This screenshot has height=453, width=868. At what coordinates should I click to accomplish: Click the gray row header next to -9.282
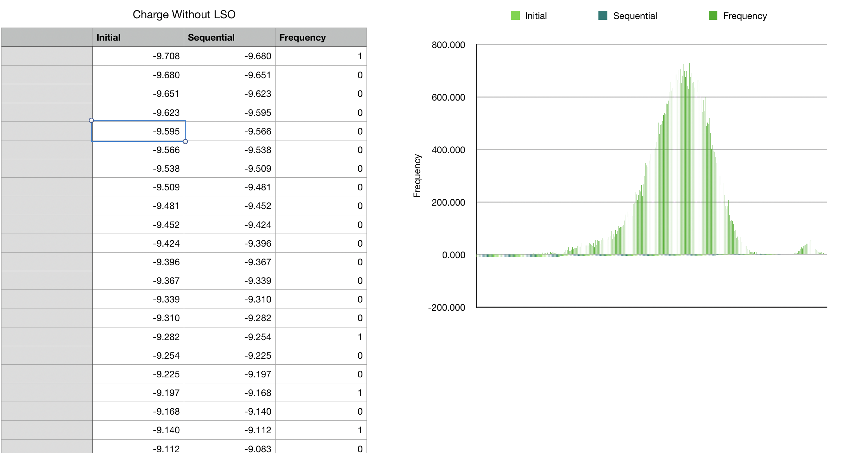pyautogui.click(x=46, y=337)
